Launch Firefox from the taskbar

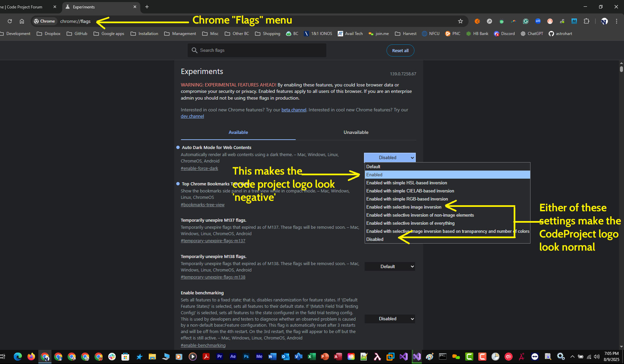(31, 357)
